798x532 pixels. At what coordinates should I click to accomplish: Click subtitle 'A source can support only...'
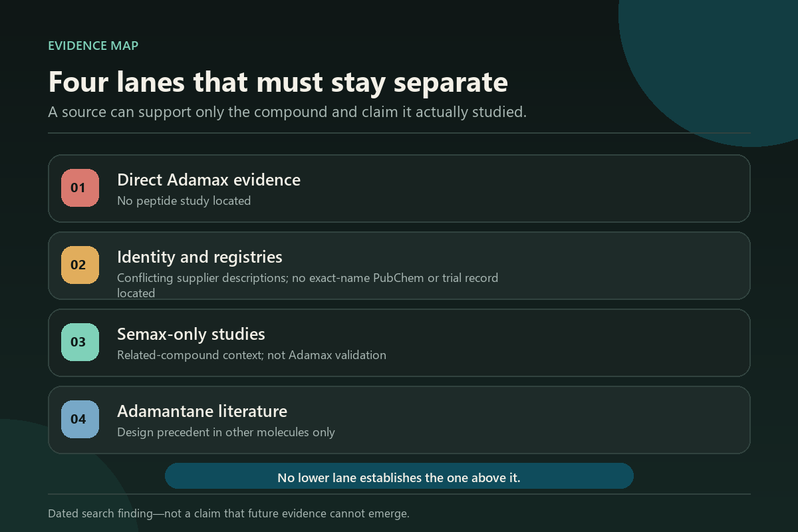(x=287, y=112)
